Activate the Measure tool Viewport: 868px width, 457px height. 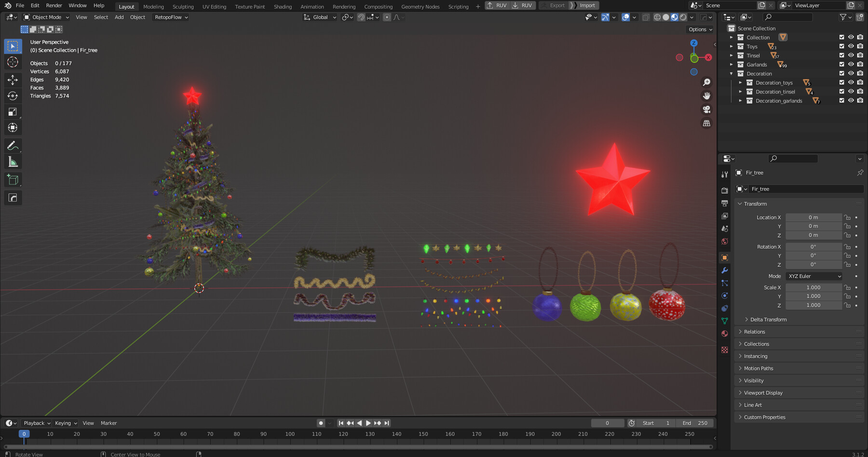click(x=12, y=161)
